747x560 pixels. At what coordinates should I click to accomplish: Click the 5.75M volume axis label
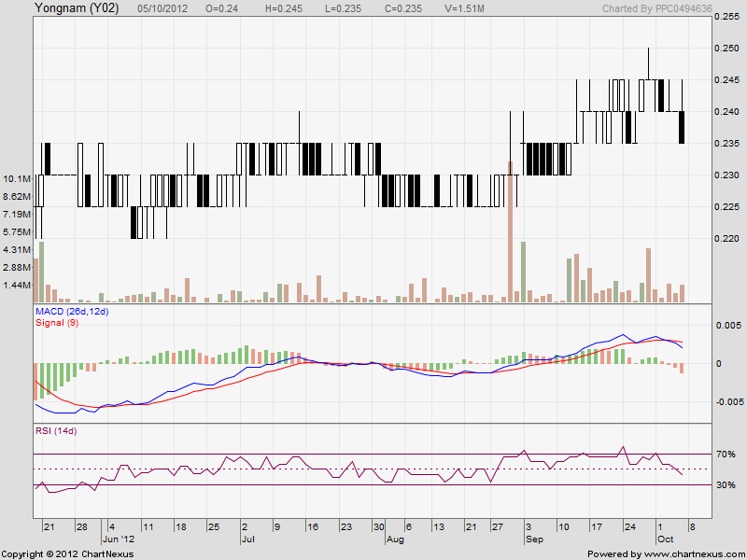point(17,231)
